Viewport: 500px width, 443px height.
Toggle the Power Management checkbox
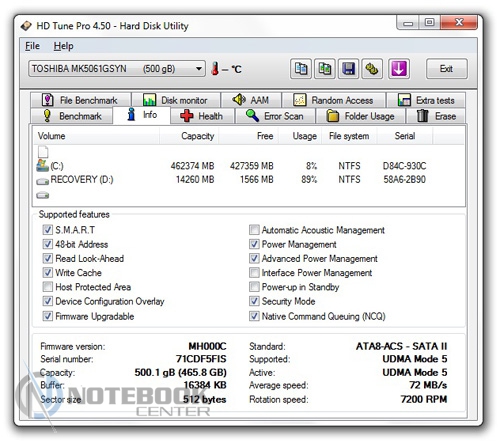[254, 244]
